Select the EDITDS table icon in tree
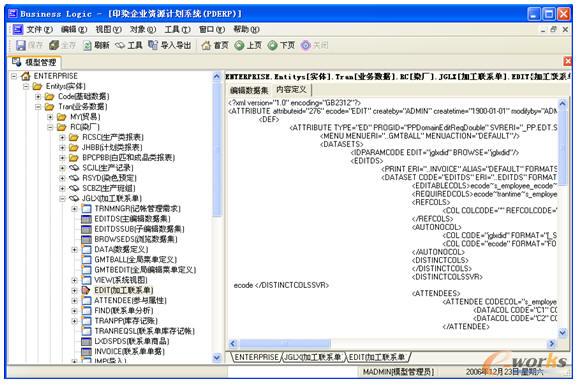The image size is (577, 385). pyautogui.click(x=86, y=219)
